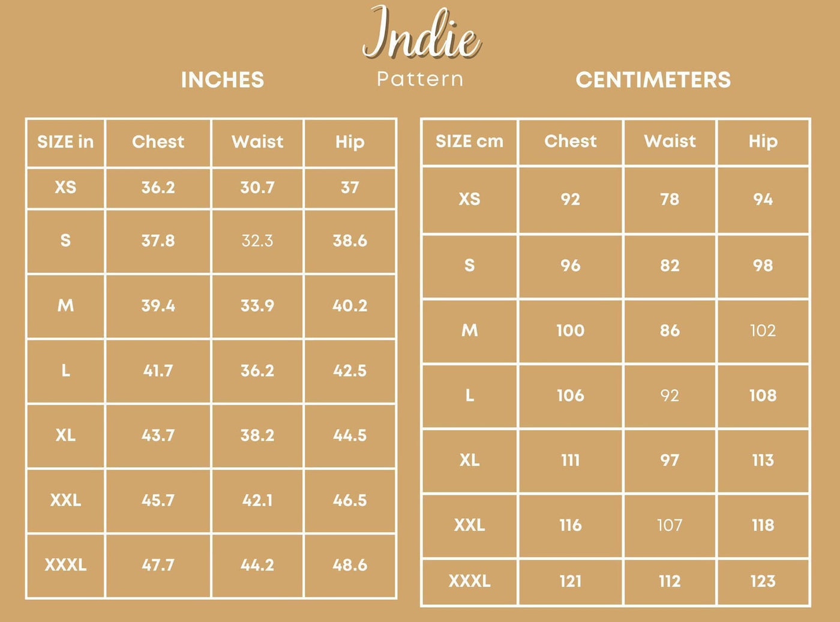840x622 pixels.
Task: Select the 107 waist value for XXL
Action: click(x=670, y=525)
